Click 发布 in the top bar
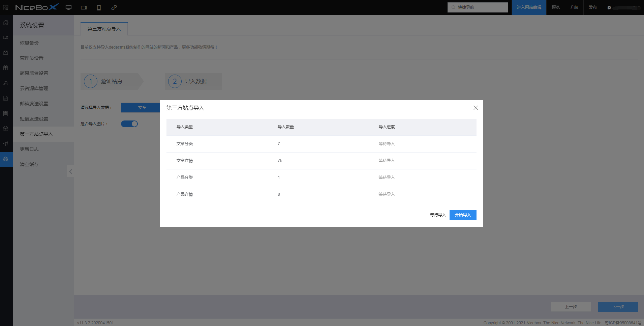Viewport: 644px width, 326px height. pos(593,7)
